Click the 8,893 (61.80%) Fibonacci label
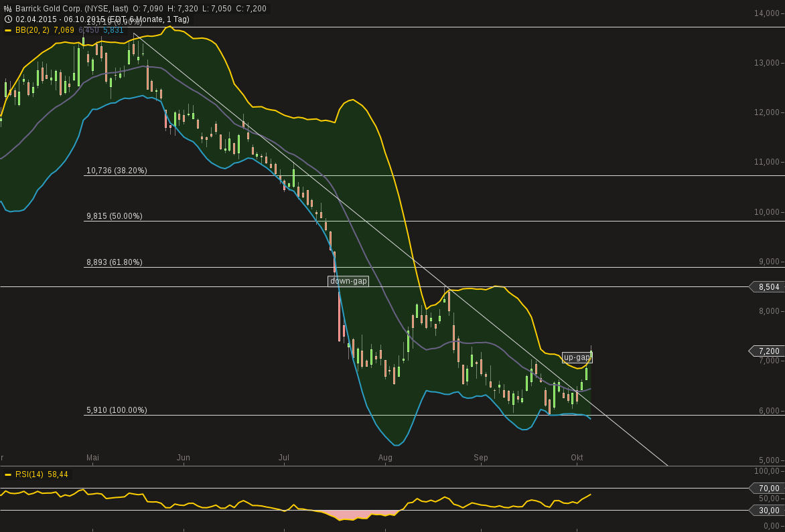The height and width of the screenshot is (532, 785). tap(114, 262)
